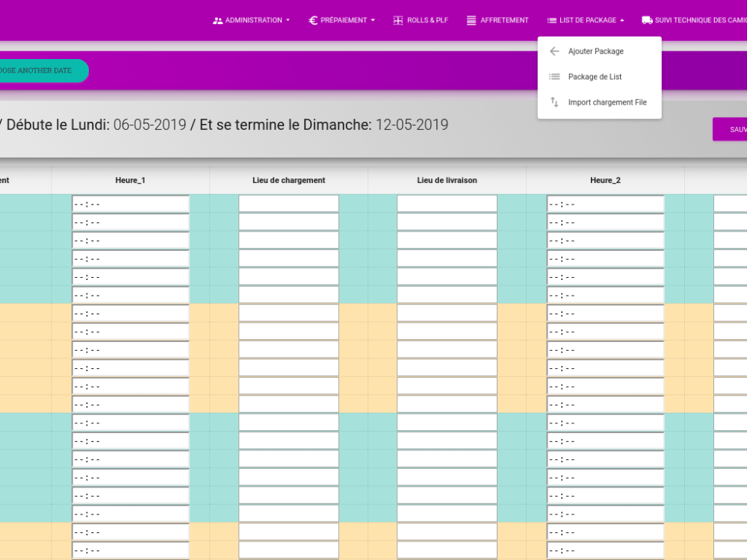Click the Heure_1 column header
This screenshot has width=747, height=560.
click(x=130, y=180)
